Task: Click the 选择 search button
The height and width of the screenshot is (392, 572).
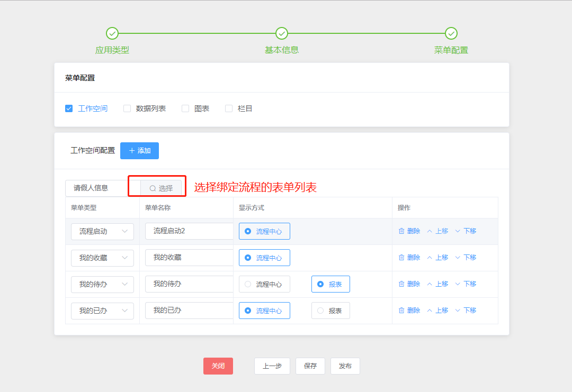Action: tap(161, 188)
